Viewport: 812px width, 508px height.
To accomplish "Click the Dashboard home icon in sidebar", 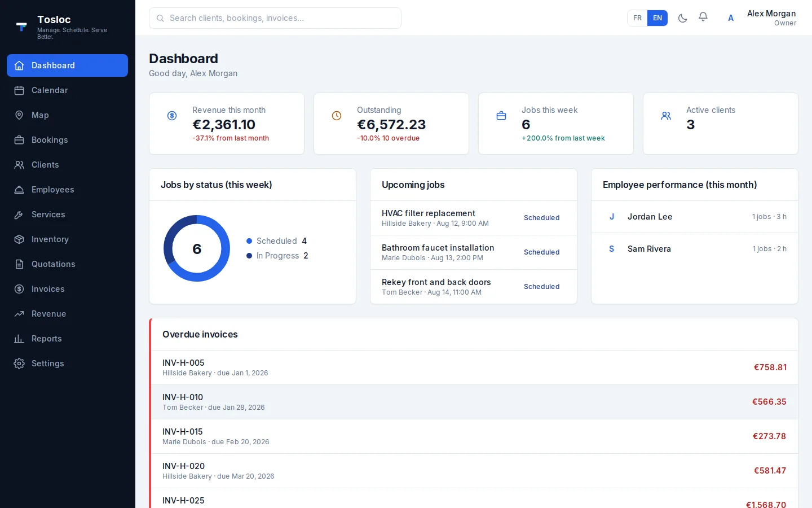I will click(19, 65).
